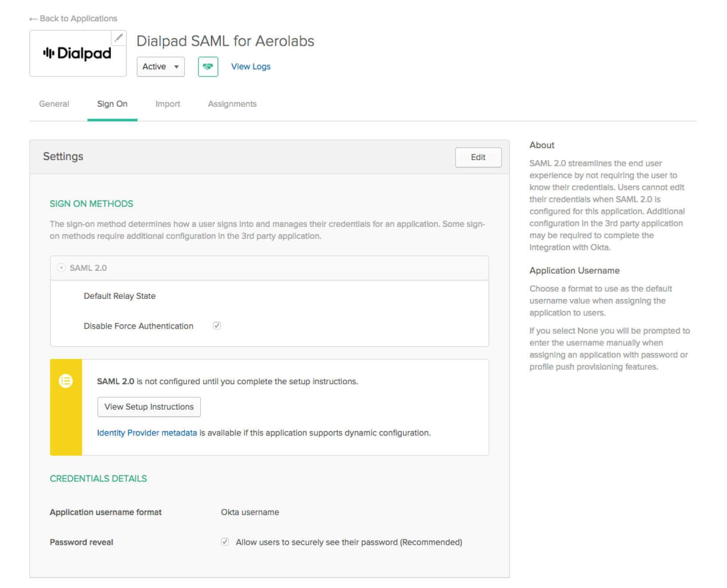Toggle Disable Force Authentication checkbox
The width and height of the screenshot is (727, 588).
point(217,326)
